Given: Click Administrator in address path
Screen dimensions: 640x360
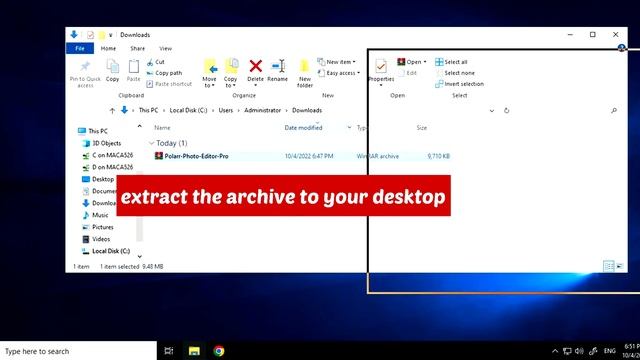Looking at the screenshot, I should click(x=262, y=111).
